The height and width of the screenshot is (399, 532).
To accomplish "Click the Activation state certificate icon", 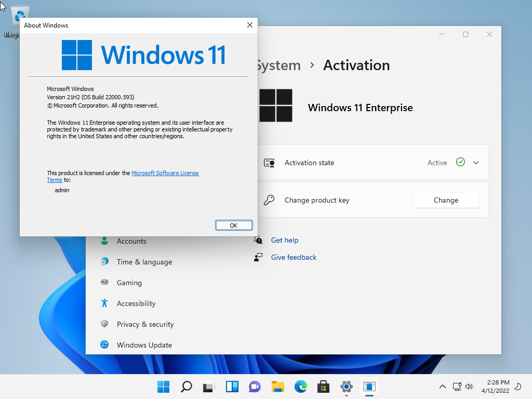I will [x=269, y=163].
